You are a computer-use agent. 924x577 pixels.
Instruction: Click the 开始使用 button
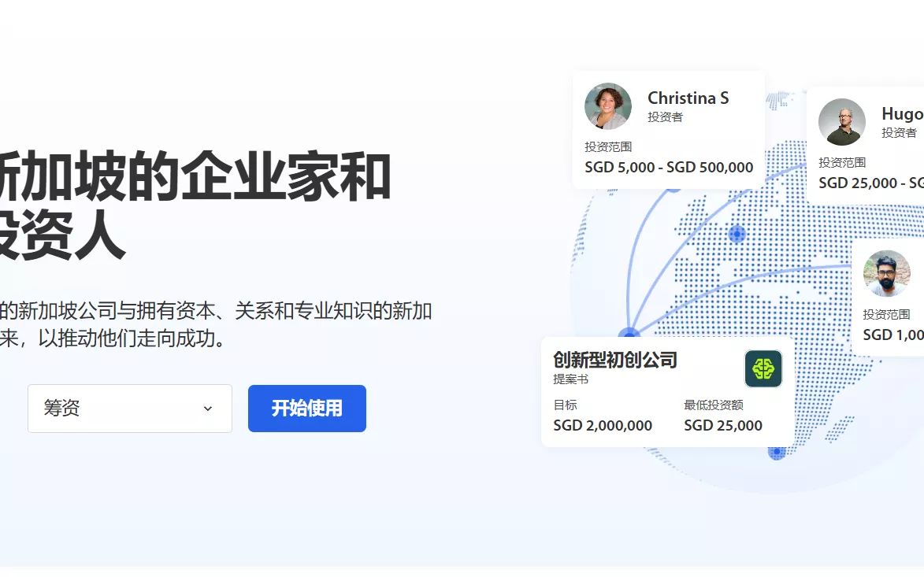point(307,409)
